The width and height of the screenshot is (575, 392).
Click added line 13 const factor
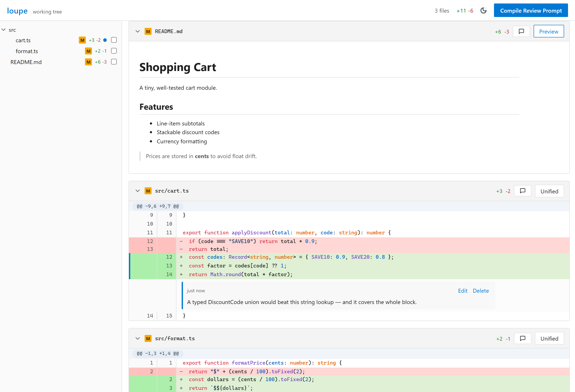[x=349, y=266]
